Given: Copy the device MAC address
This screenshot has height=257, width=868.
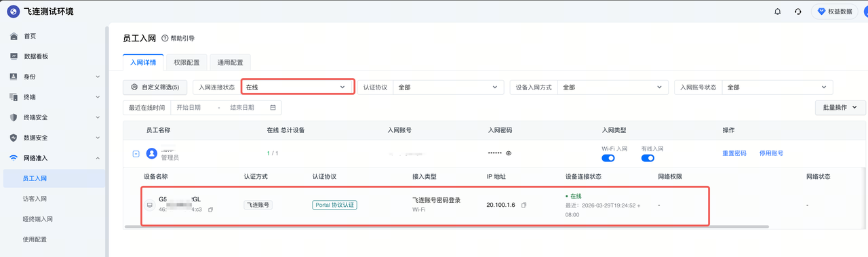Looking at the screenshot, I should (x=210, y=210).
